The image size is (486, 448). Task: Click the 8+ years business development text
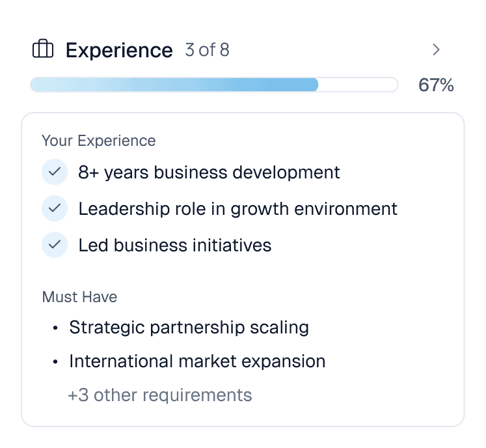[209, 172]
